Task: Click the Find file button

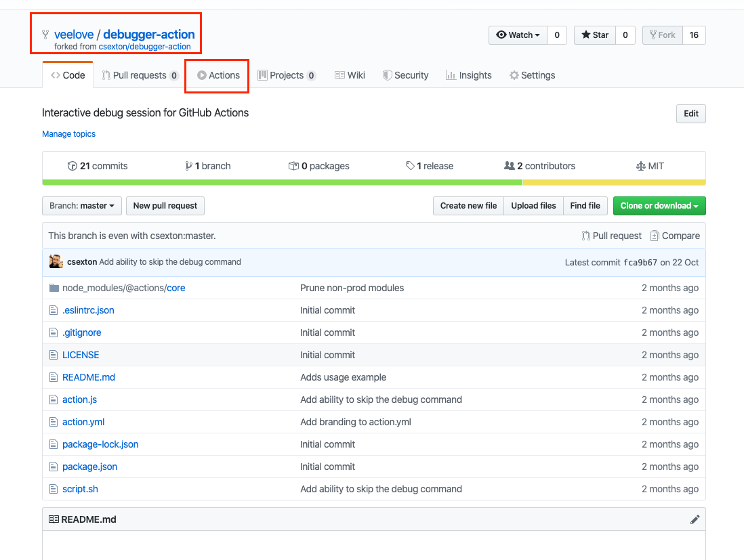Action: 585,206
